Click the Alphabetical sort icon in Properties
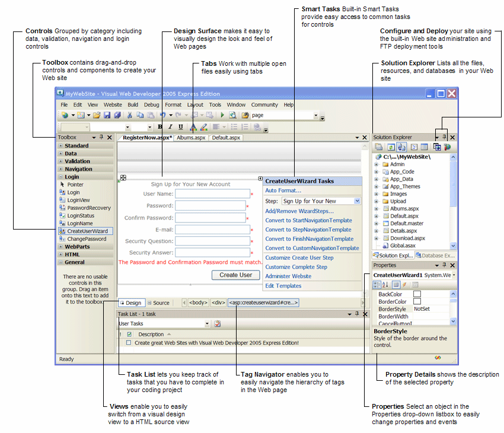 pos(385,285)
